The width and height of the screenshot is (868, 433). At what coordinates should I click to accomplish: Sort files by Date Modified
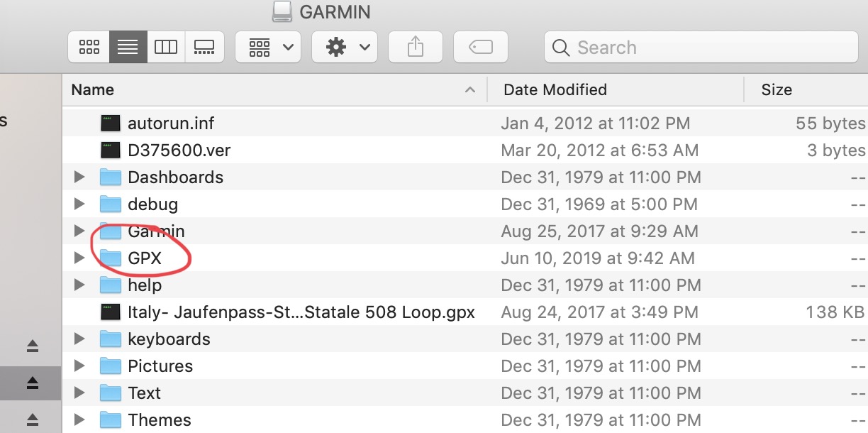pyautogui.click(x=555, y=89)
